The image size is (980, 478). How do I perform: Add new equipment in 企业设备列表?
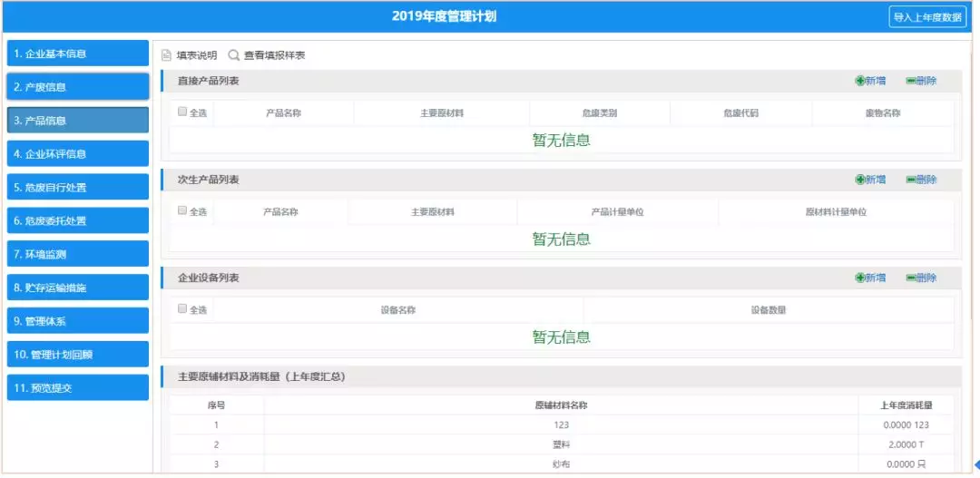coord(870,278)
